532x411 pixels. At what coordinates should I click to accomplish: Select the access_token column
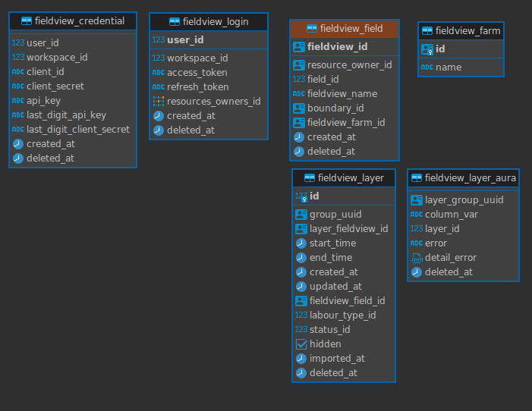point(209,73)
